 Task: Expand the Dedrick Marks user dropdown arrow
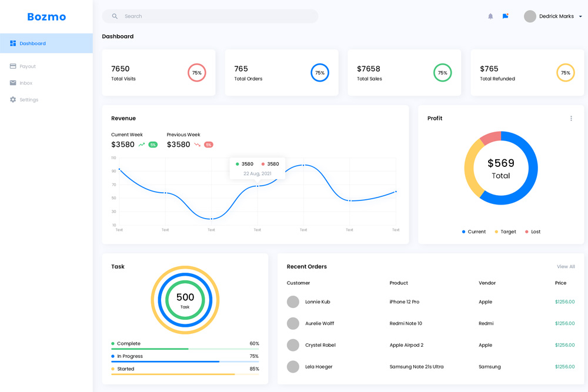tap(580, 16)
